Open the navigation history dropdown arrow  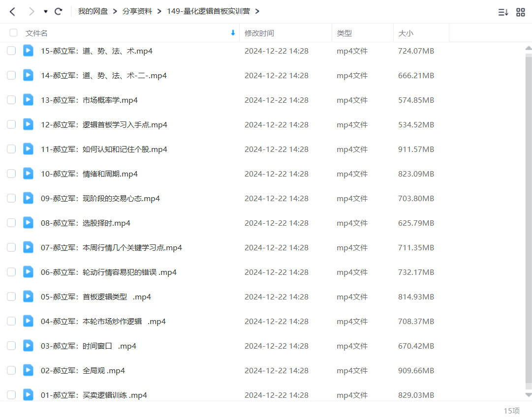[45, 12]
